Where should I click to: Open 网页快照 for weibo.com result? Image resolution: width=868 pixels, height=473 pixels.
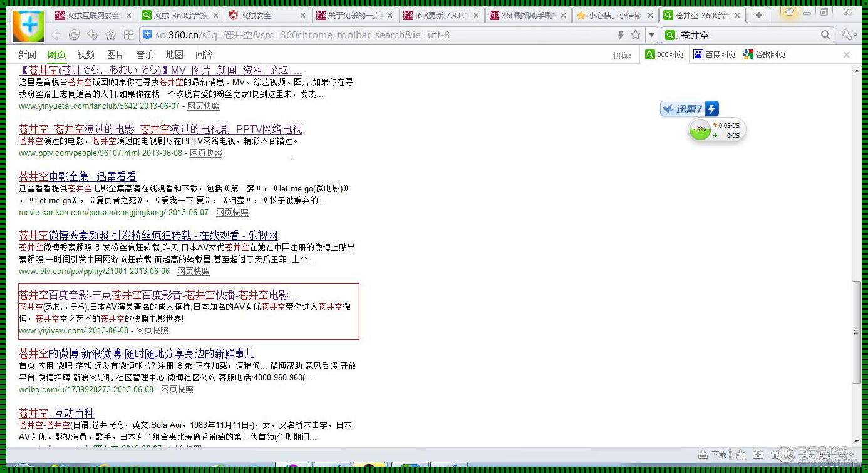click(x=177, y=390)
